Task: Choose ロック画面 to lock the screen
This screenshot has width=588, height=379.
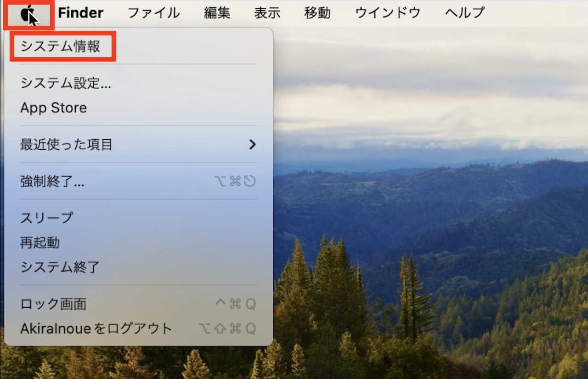Action: click(138, 304)
